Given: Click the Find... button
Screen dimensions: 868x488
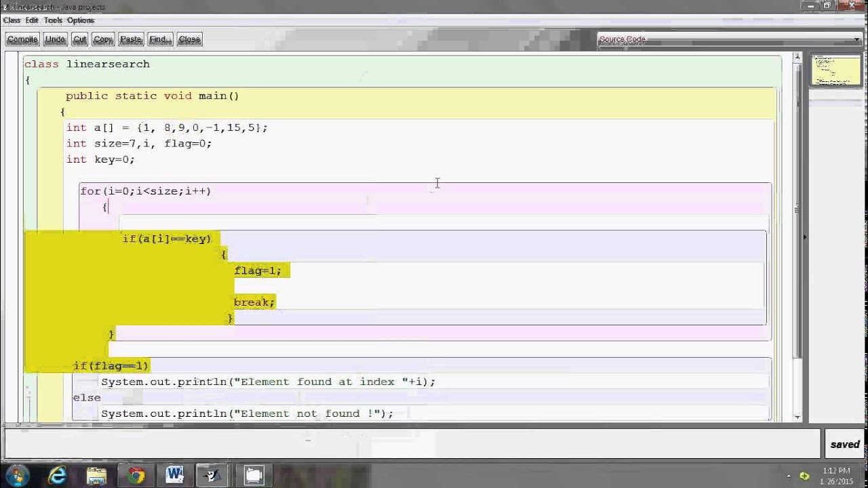Looking at the screenshot, I should [x=160, y=39].
